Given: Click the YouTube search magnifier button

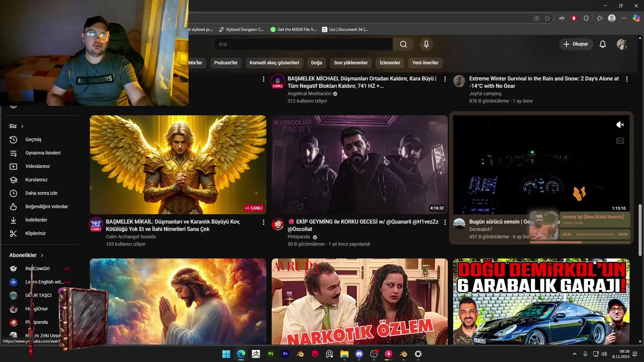Looking at the screenshot, I should click(x=404, y=44).
